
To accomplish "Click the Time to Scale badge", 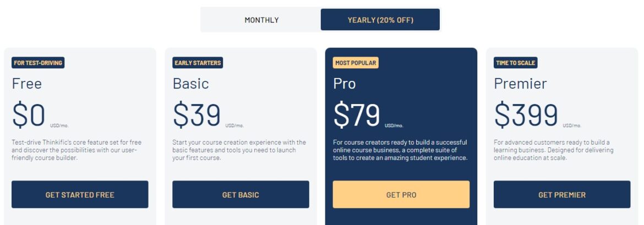I will point(515,63).
